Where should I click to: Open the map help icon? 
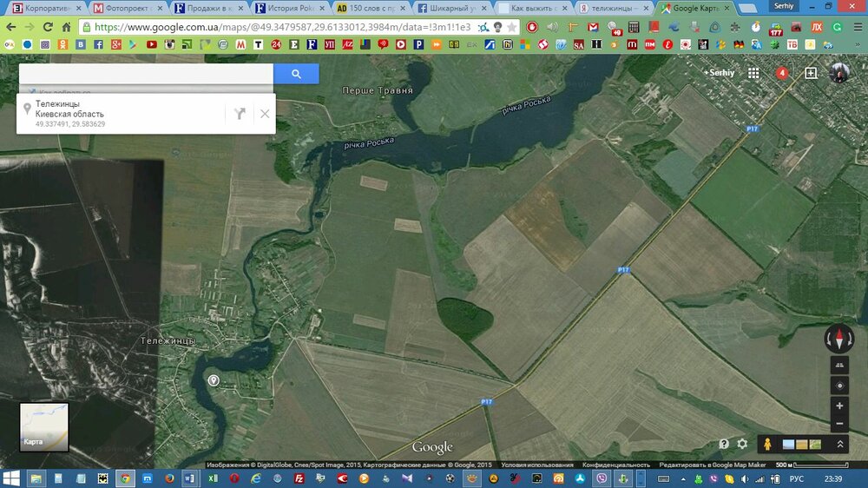tap(724, 444)
